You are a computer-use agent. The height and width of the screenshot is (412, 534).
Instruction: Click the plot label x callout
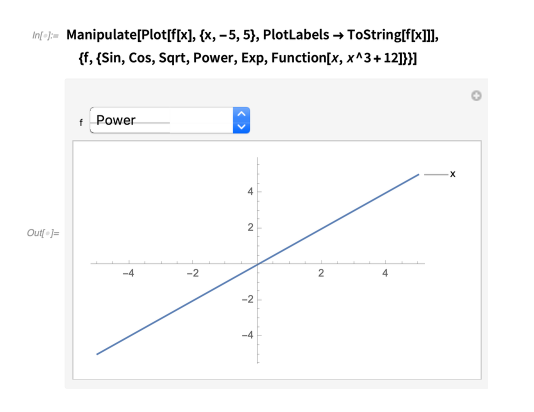pyautogui.click(x=452, y=174)
